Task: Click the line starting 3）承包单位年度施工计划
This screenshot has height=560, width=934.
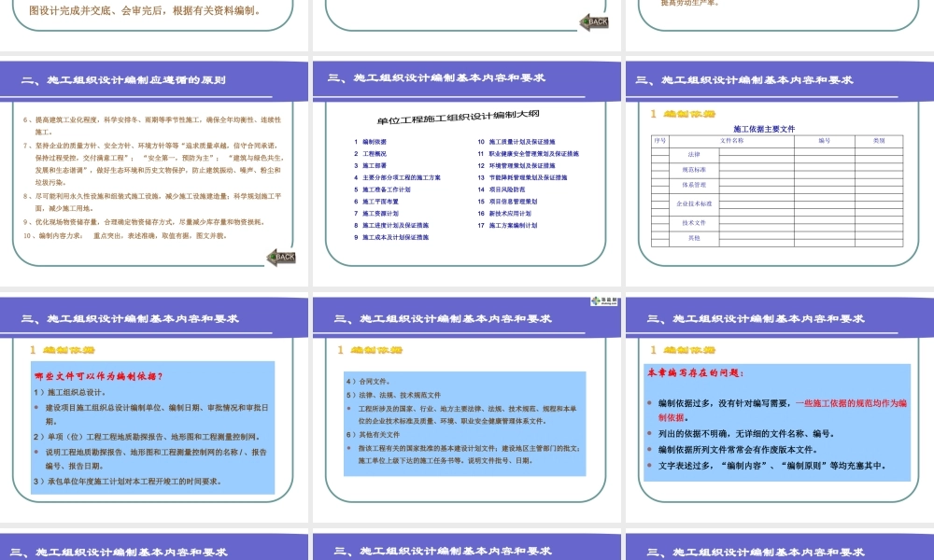Action: coord(127,481)
